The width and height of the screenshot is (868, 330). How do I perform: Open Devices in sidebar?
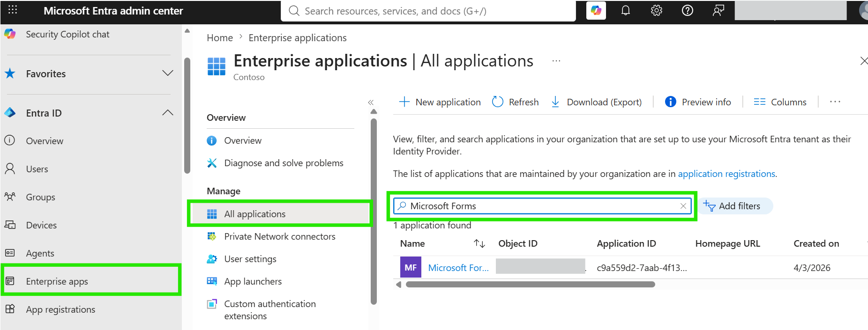pyautogui.click(x=41, y=225)
